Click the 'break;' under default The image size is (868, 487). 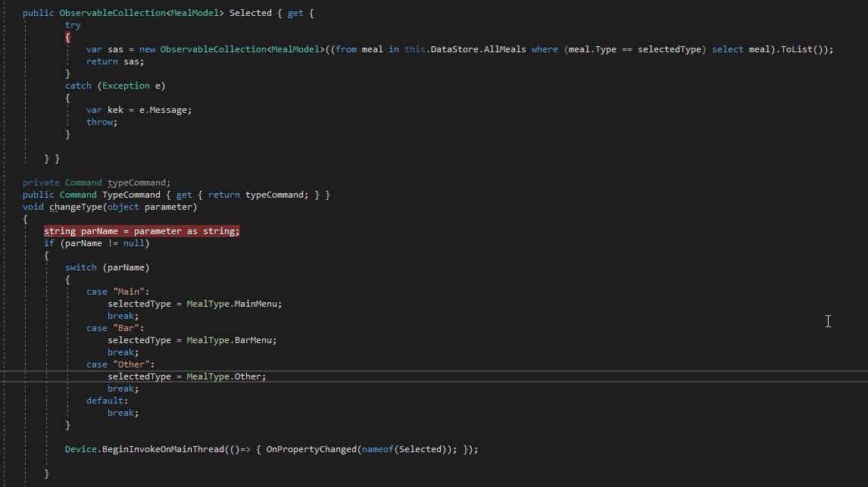(x=123, y=413)
